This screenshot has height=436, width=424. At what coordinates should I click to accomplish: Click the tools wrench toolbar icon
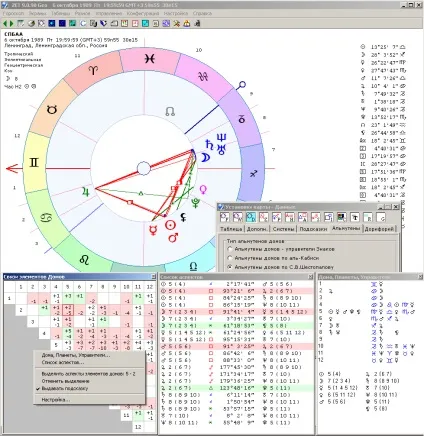pyautogui.click(x=176, y=23)
